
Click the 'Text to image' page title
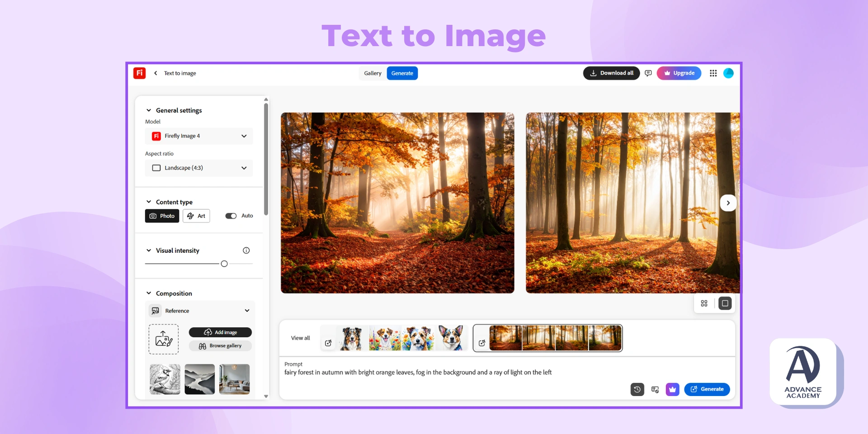click(180, 73)
